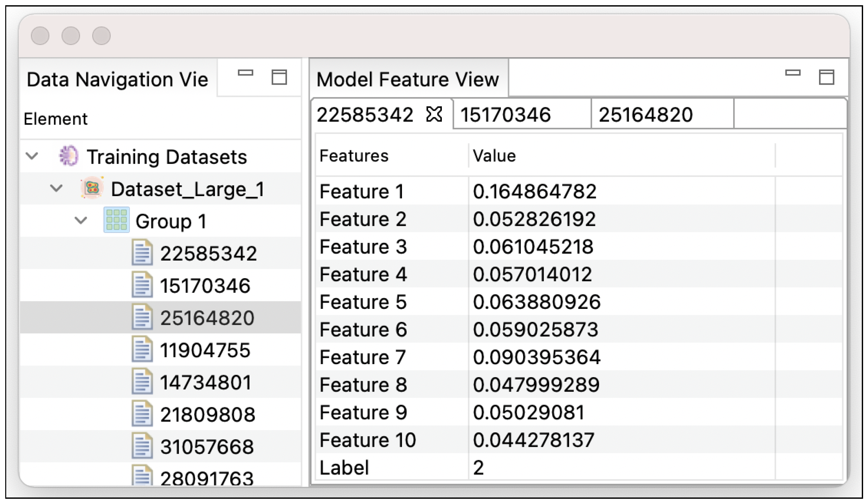The width and height of the screenshot is (868, 504).
Task: Collapse the Dataset_Large_1 node
Action: tap(56, 188)
